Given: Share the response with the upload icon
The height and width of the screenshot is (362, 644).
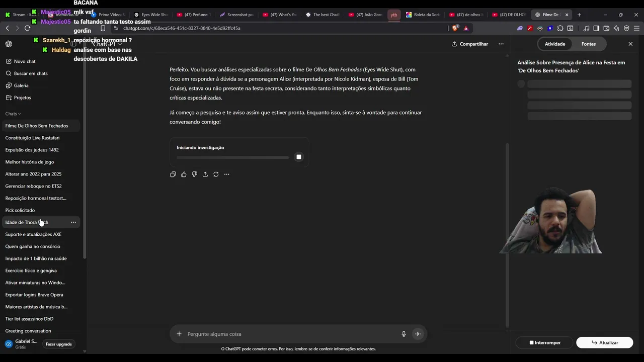Looking at the screenshot, I should (x=205, y=174).
